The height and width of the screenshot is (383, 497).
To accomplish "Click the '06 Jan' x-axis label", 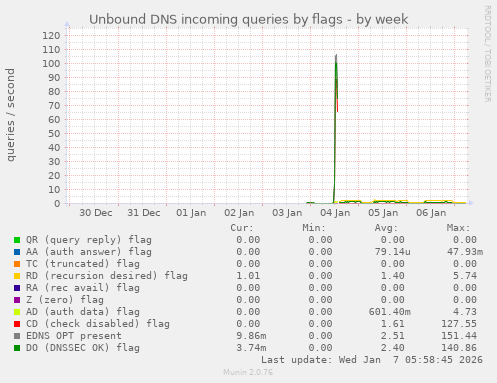I will tap(431, 213).
